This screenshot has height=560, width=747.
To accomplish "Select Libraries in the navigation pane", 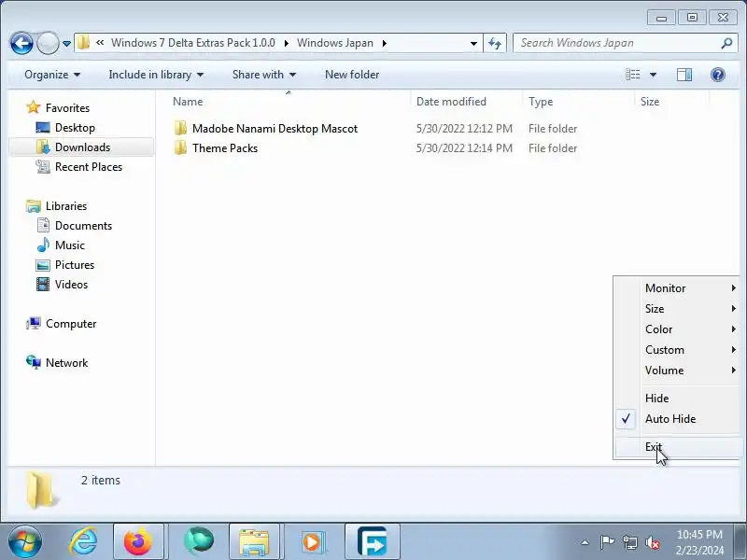I will [x=66, y=206].
